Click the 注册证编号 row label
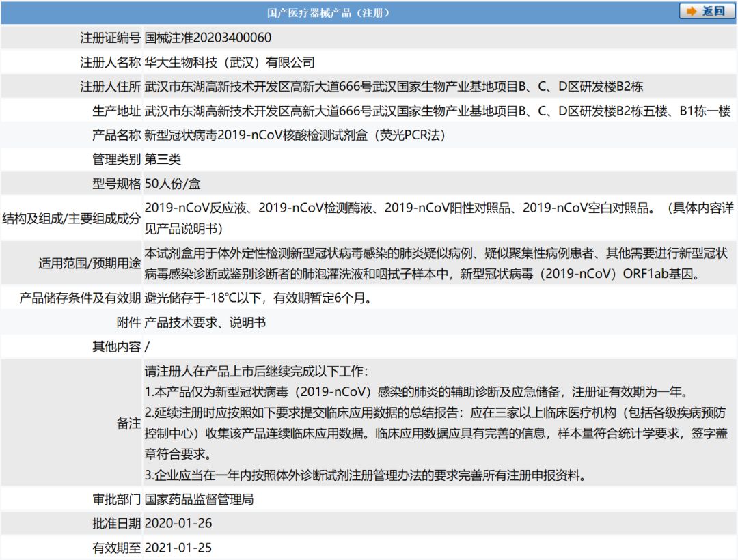Viewport: 738px width, 560px height. tap(110, 38)
